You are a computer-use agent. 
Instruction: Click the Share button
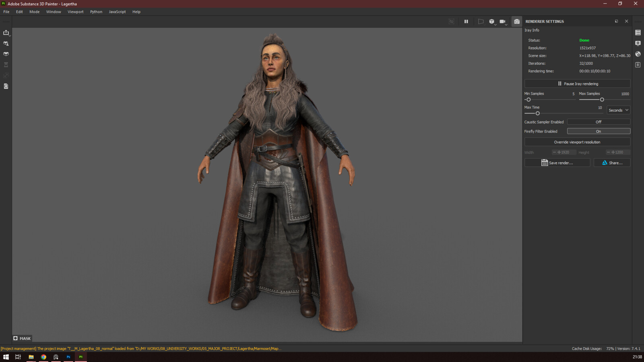click(x=612, y=163)
